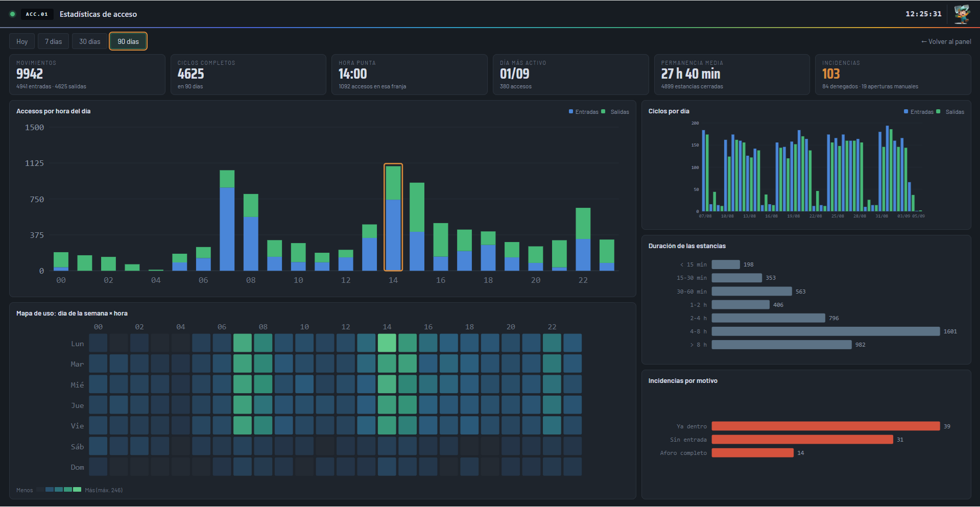Open the Movimientos 9942 stat card

(87, 75)
